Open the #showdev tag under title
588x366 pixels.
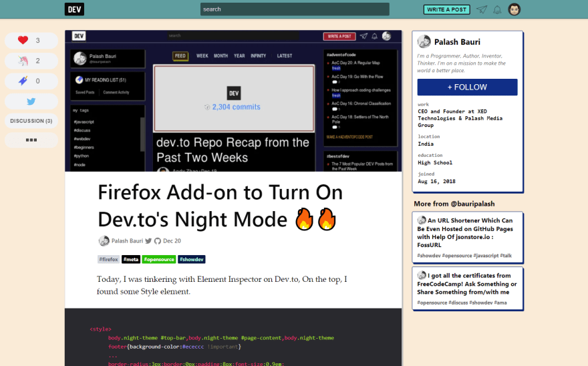tap(192, 259)
